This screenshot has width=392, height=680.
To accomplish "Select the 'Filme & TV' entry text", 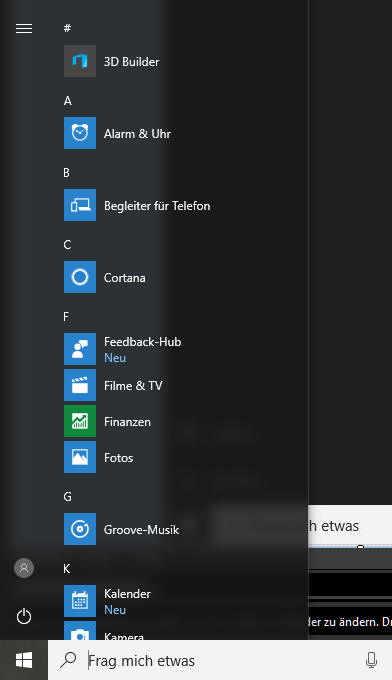I will (133, 386).
